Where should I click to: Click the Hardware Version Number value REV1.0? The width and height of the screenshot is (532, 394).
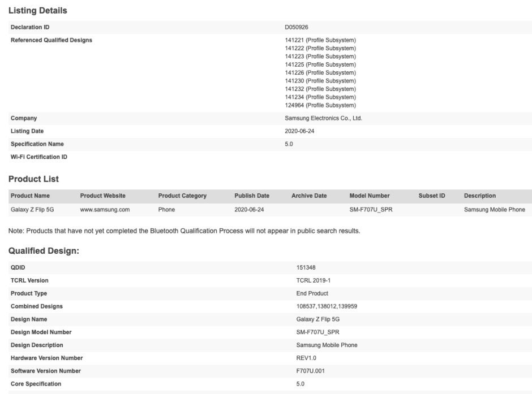point(306,358)
